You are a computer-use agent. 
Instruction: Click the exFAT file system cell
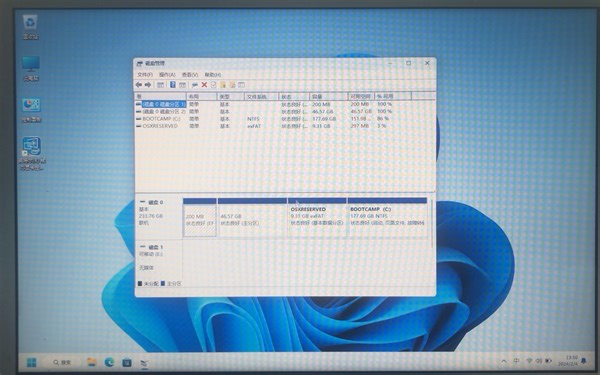254,126
